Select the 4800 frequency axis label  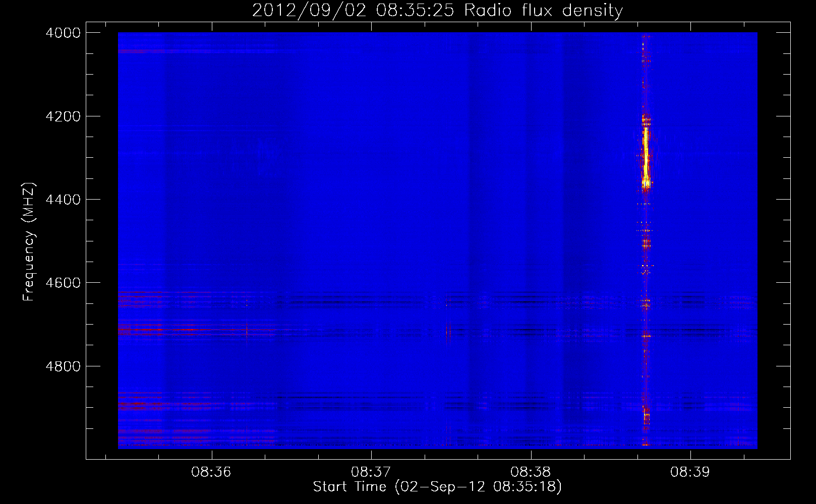63,366
